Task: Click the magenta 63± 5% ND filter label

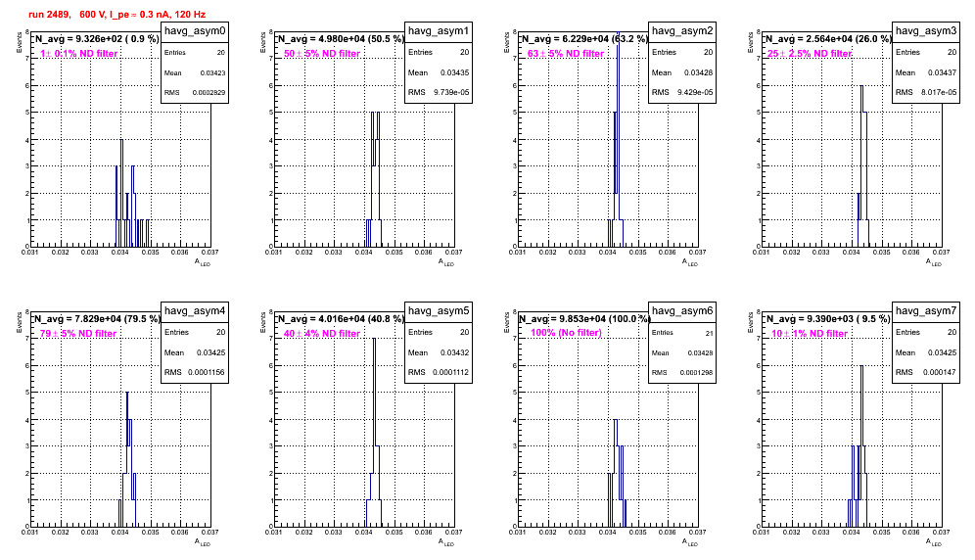Action: (566, 54)
